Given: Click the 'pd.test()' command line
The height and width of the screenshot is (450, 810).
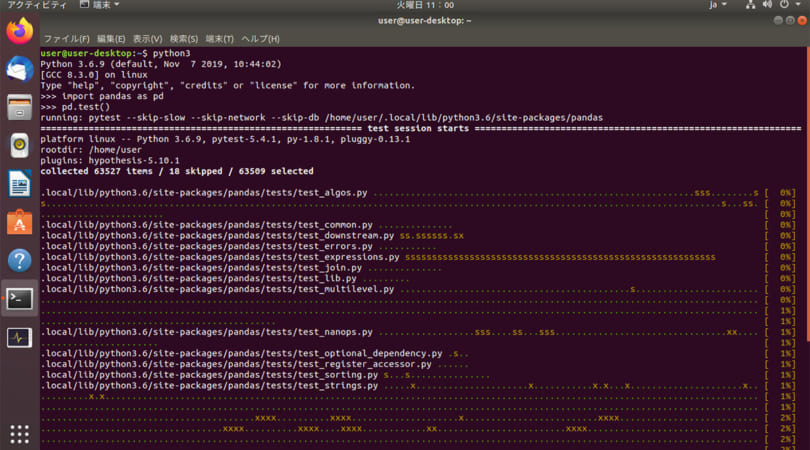Looking at the screenshot, I should [75, 107].
